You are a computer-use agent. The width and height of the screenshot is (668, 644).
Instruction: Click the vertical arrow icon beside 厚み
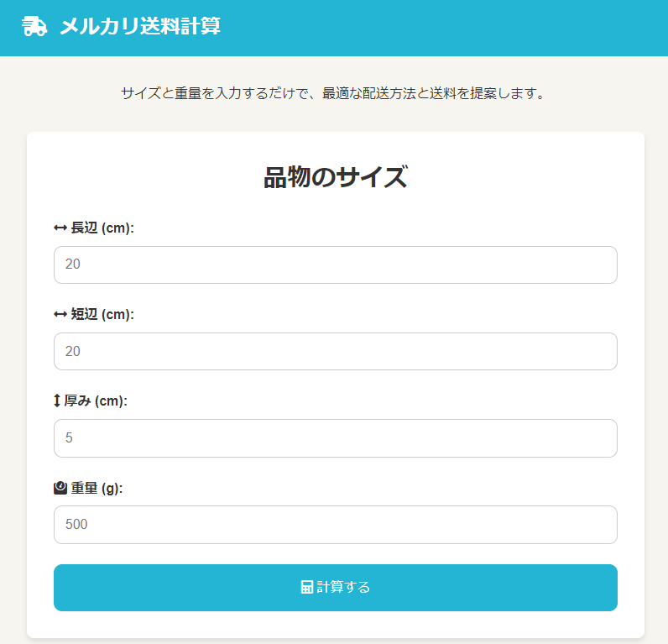(x=57, y=401)
